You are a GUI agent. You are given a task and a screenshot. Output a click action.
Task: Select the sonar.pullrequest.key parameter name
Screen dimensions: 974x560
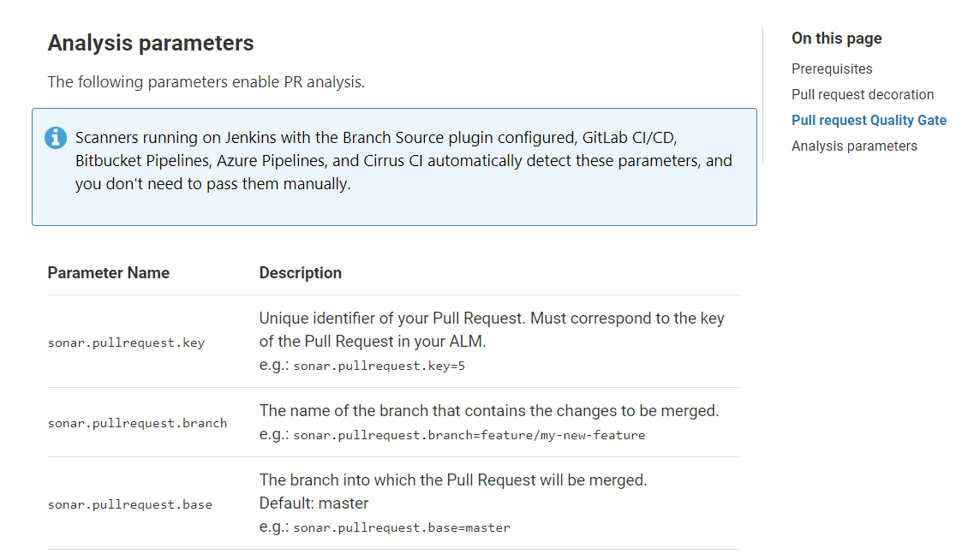point(126,343)
